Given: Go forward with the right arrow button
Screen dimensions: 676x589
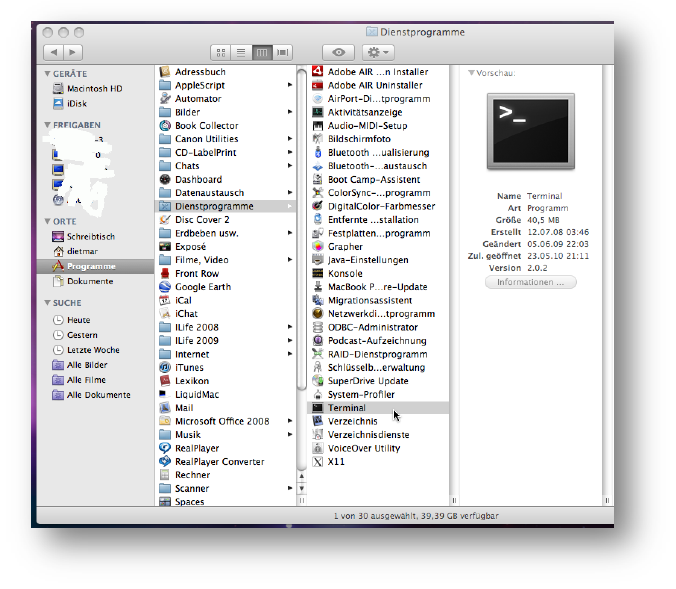Looking at the screenshot, I should [x=73, y=53].
